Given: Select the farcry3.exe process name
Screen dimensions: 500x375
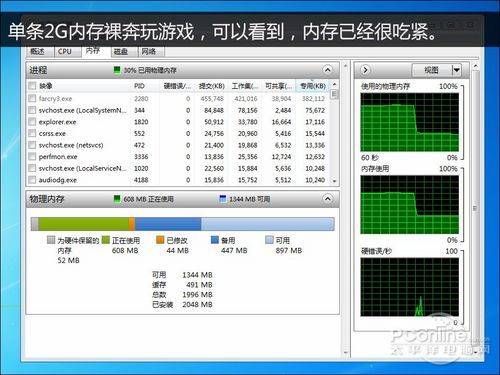Looking at the screenshot, I should click(55, 99).
